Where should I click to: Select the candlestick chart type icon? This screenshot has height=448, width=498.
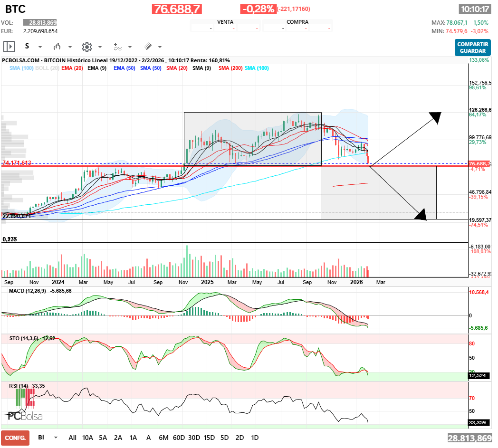pos(57,47)
